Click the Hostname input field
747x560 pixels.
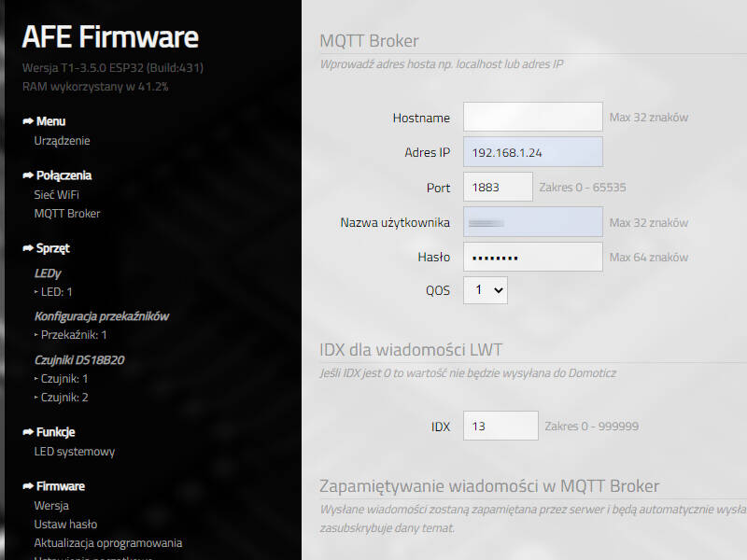pyautogui.click(x=533, y=117)
